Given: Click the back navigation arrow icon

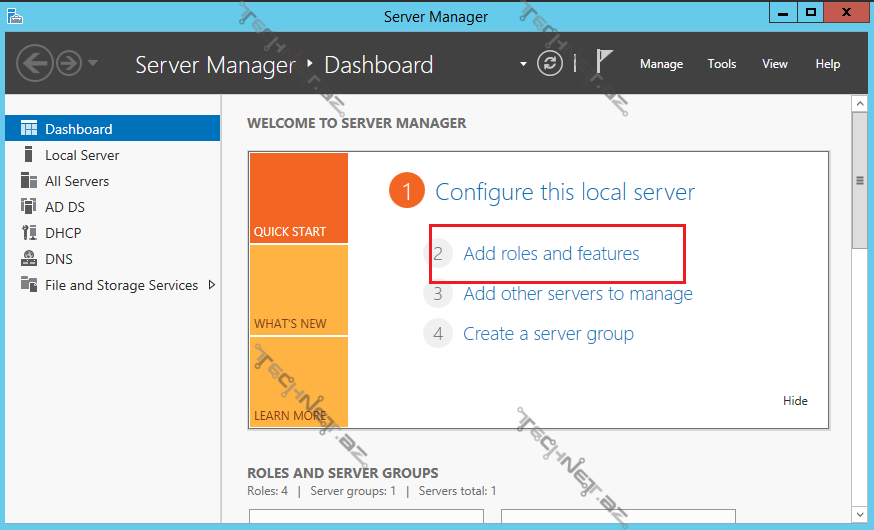Looking at the screenshot, I should [34, 64].
